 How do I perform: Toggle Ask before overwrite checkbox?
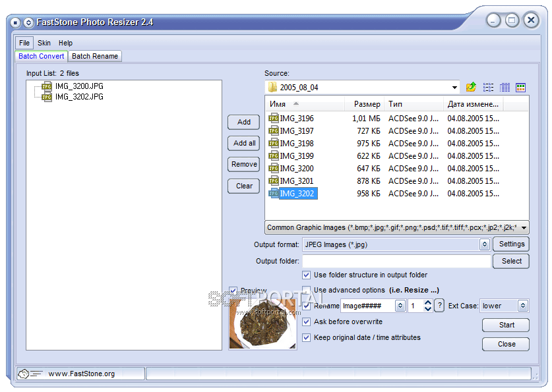click(x=306, y=322)
